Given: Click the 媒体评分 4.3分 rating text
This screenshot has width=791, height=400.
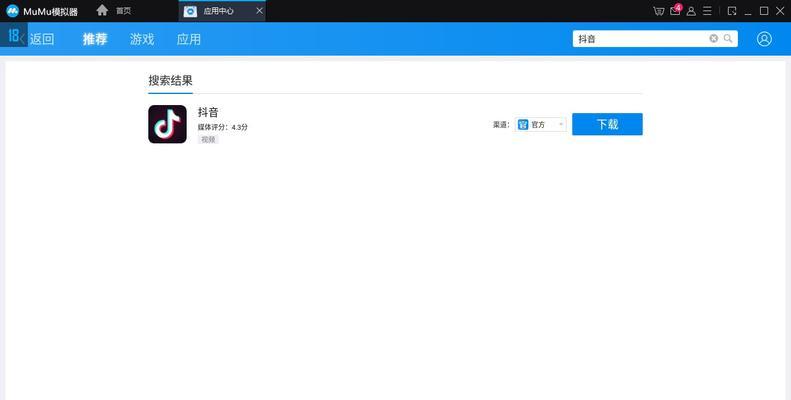Looking at the screenshot, I should click(222, 127).
